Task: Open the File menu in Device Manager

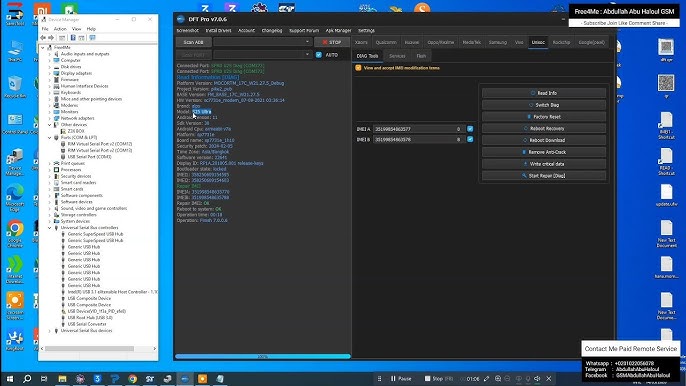Action: click(x=45, y=29)
